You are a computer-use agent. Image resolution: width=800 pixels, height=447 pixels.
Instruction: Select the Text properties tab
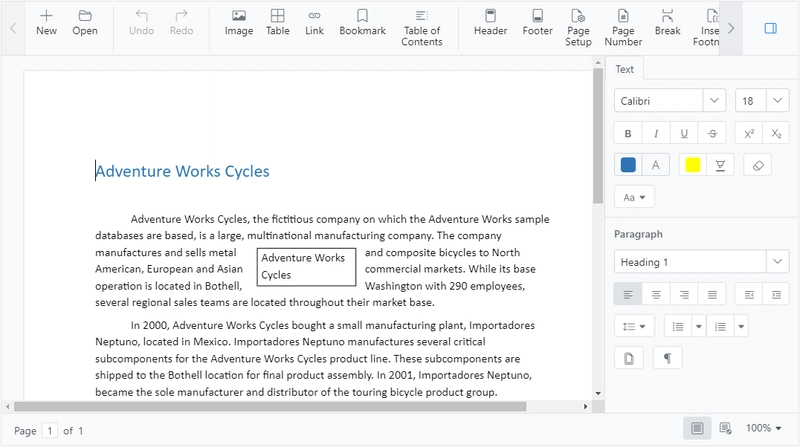[624, 69]
